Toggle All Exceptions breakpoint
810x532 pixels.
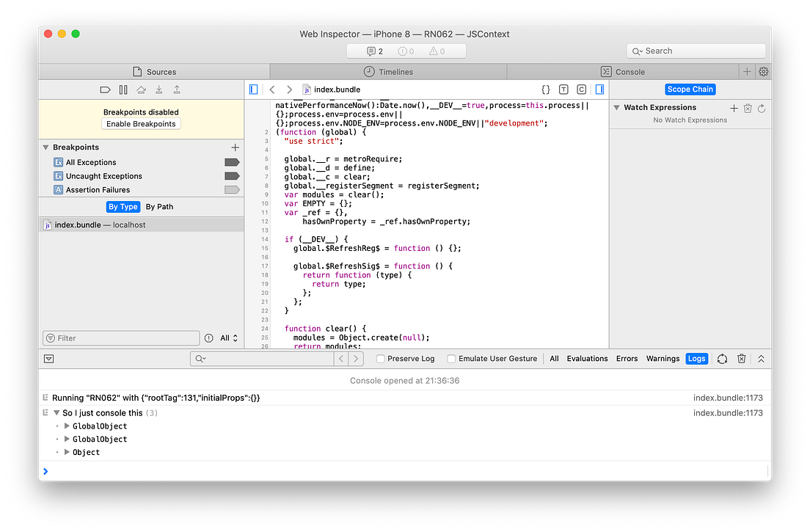tap(232, 162)
